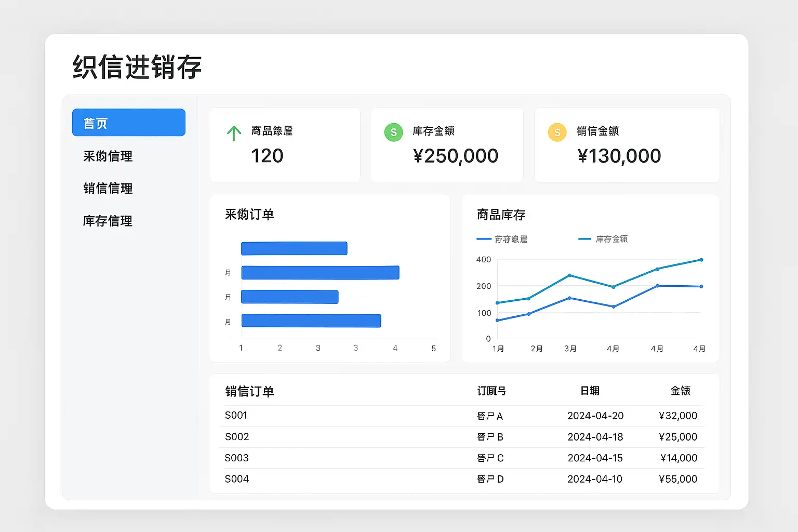Toggle the dark blue line legend entry
Viewport: 798px width, 532px height.
(x=502, y=239)
